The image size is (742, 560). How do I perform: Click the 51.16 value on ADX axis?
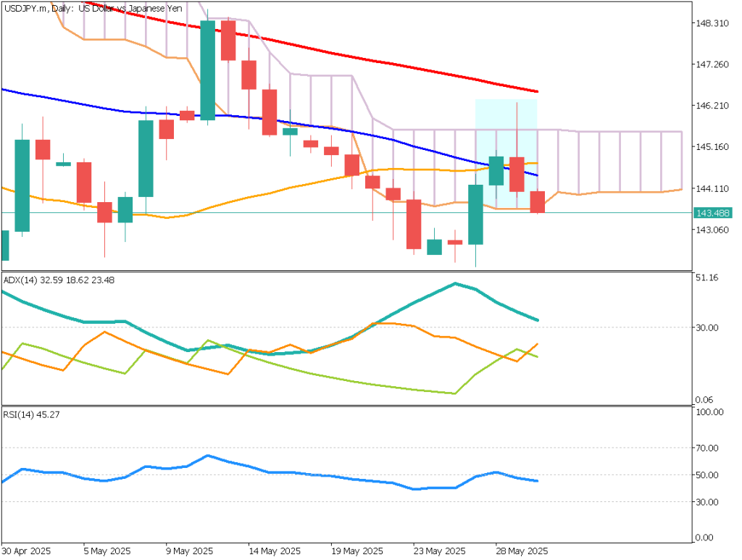click(x=706, y=277)
